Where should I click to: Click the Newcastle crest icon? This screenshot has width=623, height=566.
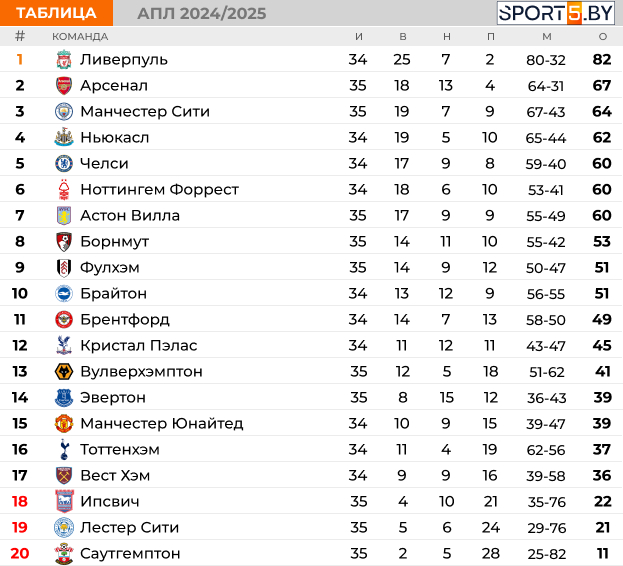64,137
